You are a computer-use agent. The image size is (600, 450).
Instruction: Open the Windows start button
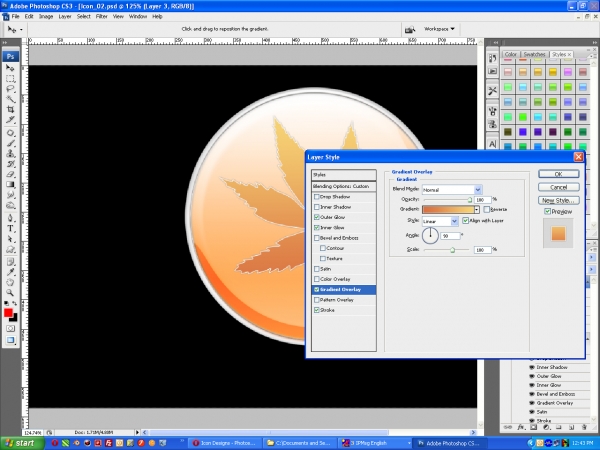pos(22,443)
